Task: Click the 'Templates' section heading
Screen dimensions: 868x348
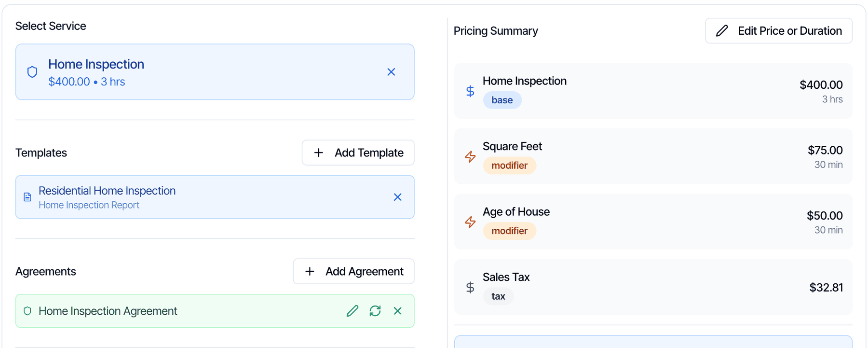Action: coord(41,153)
